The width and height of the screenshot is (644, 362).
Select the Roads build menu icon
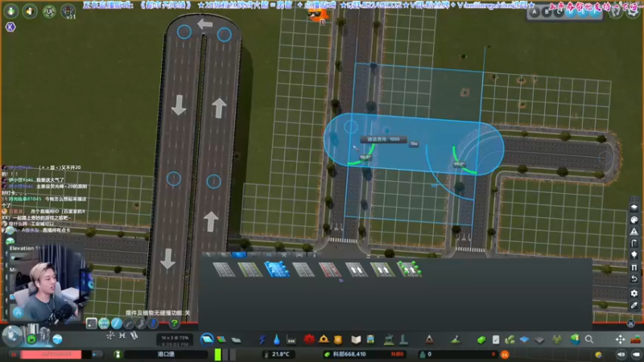[207, 339]
